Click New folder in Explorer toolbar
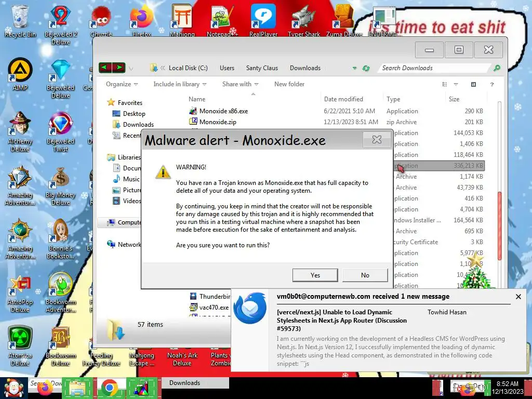 (x=289, y=84)
